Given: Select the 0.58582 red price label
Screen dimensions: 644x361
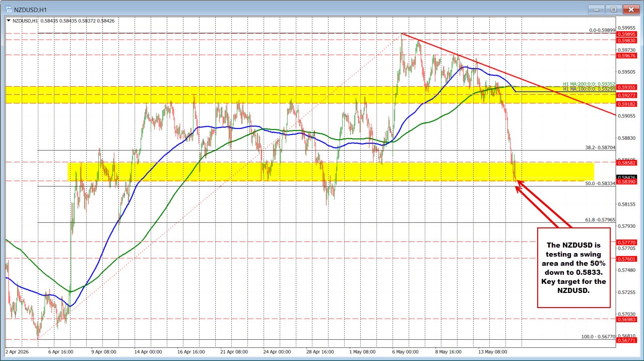Looking at the screenshot, I should click(x=628, y=162).
